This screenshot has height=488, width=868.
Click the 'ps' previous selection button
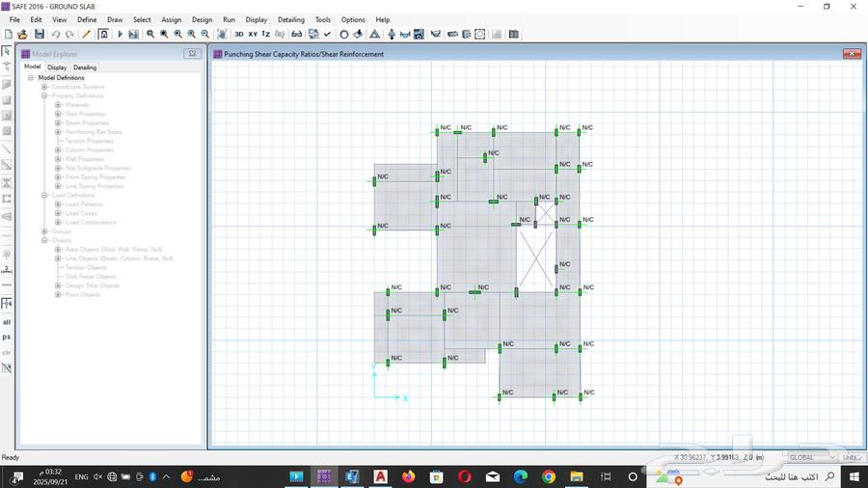coord(7,337)
